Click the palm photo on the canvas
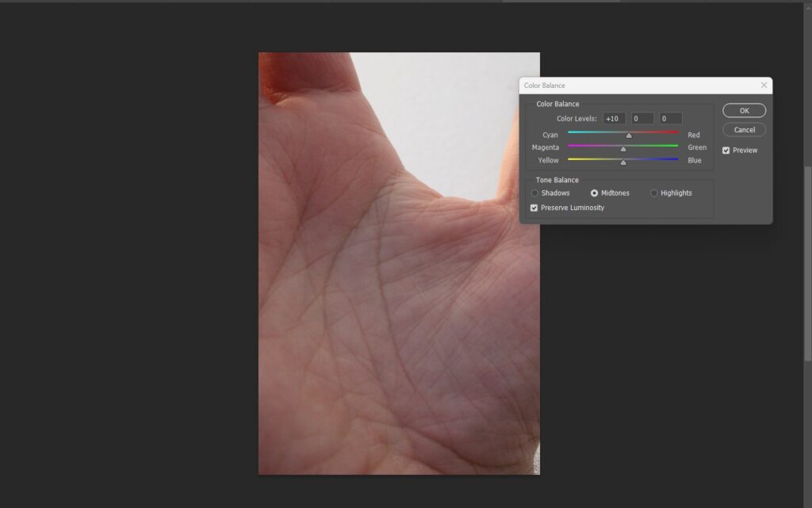The height and width of the screenshot is (508, 812). (x=399, y=263)
